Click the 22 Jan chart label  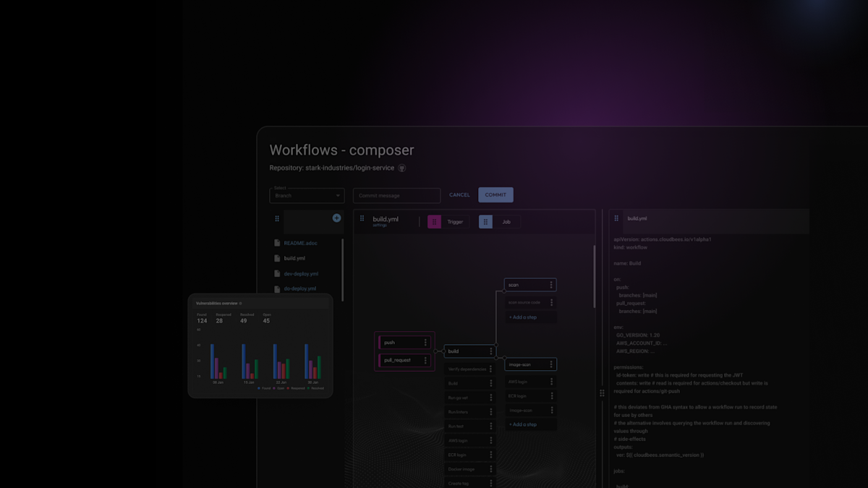coord(281,382)
